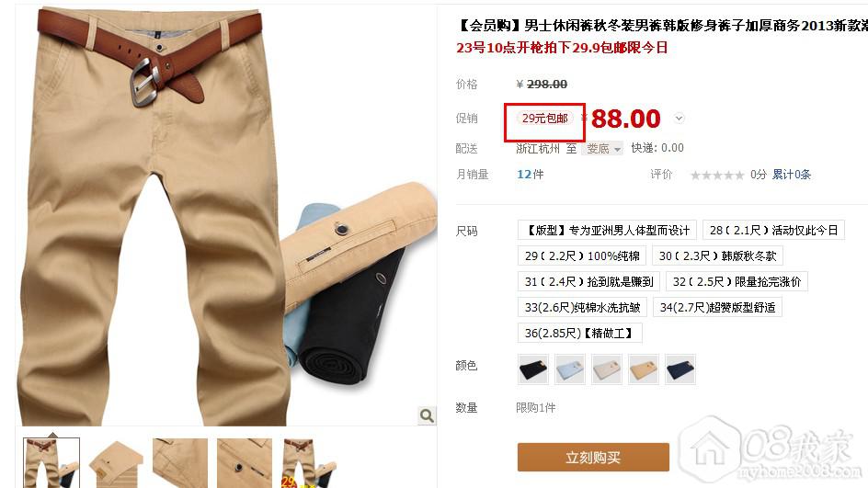Select size 36 (2.85尺) 精做工 option
868x488 pixels.
tap(579, 333)
